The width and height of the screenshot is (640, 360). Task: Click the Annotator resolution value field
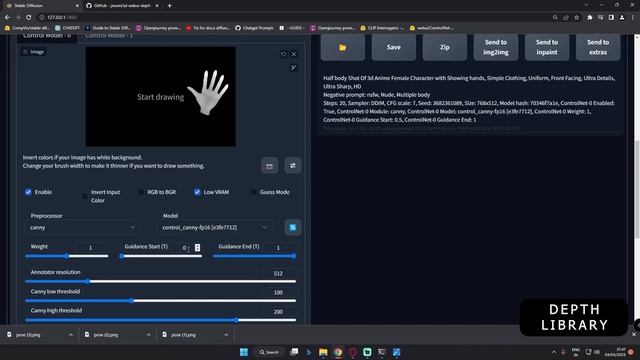point(279,273)
